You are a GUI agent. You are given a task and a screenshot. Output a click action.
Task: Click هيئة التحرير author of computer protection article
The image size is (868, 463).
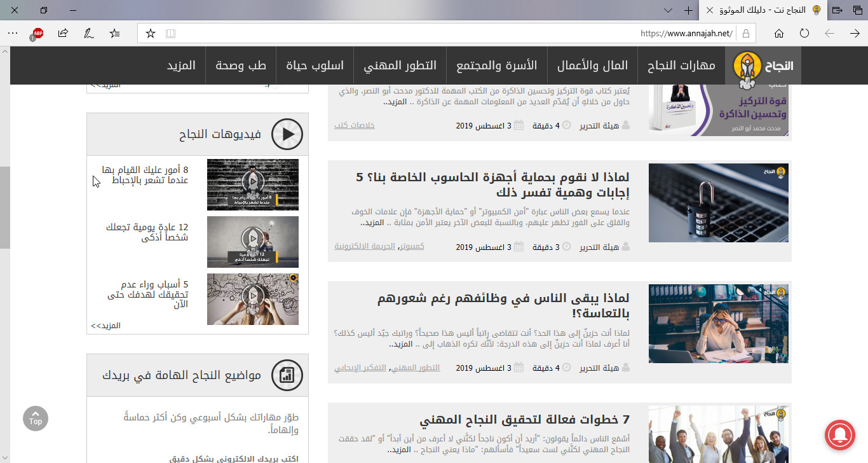tap(600, 247)
